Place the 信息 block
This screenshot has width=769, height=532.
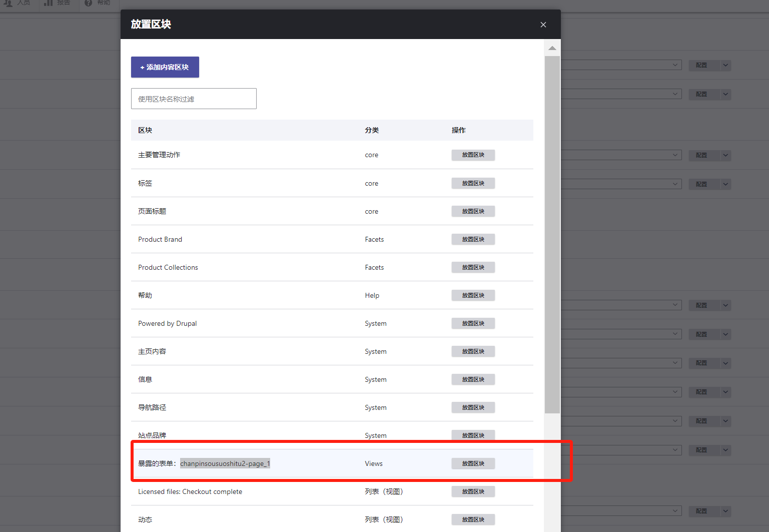pyautogui.click(x=473, y=379)
